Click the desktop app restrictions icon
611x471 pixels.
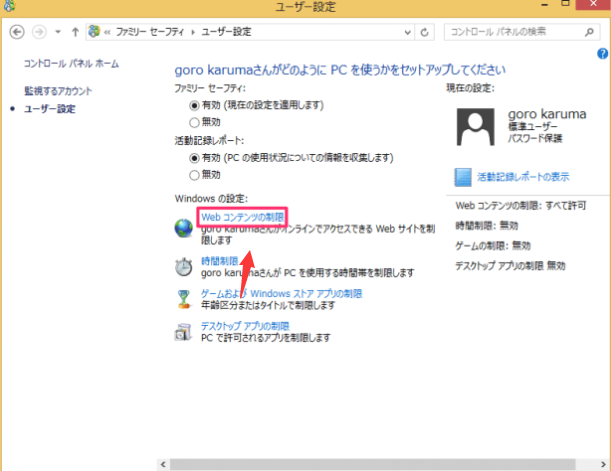pos(183,332)
